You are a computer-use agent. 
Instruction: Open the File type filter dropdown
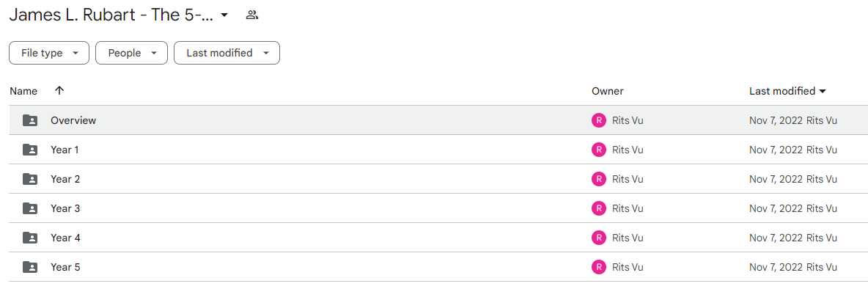point(49,53)
